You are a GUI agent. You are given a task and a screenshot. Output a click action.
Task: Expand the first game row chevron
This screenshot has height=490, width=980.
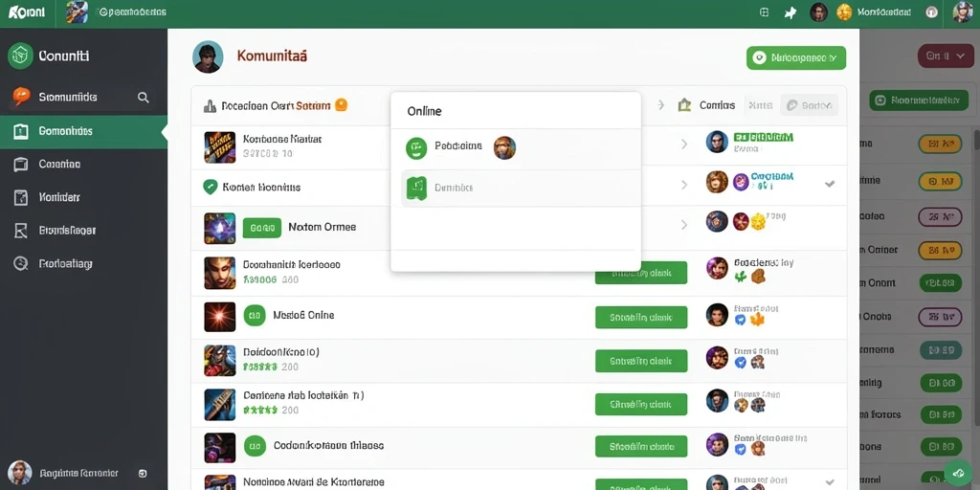[684, 145]
